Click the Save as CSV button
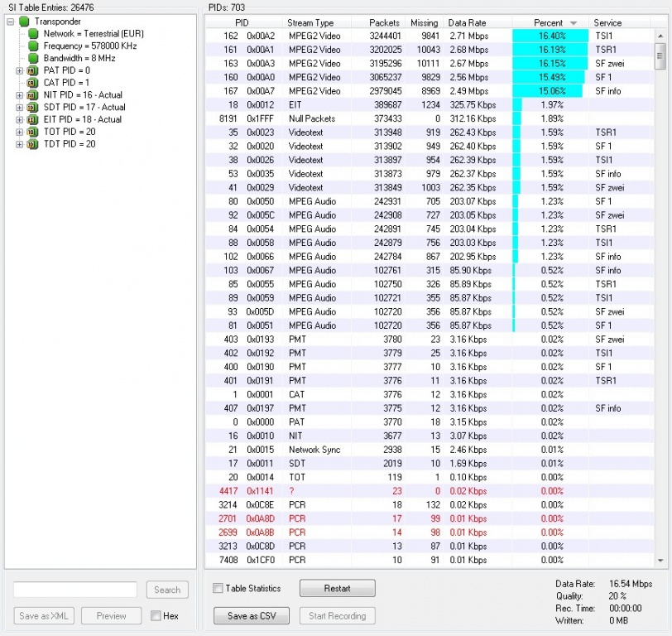This screenshot has width=672, height=636. (252, 616)
